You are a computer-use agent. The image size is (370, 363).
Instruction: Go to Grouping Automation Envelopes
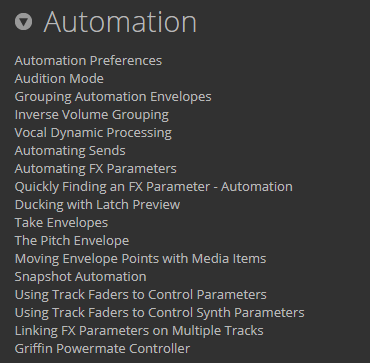[x=113, y=97]
